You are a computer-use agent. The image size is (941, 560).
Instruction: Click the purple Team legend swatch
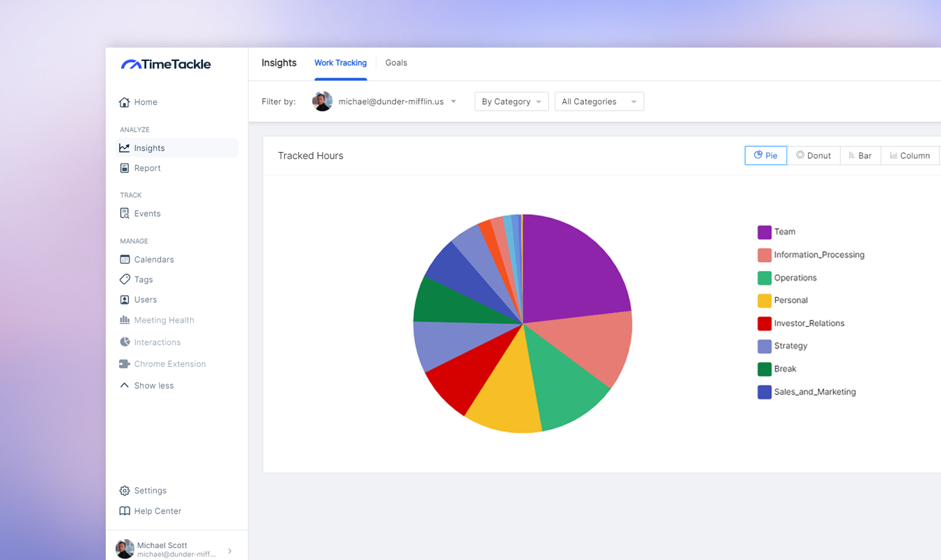click(x=765, y=232)
